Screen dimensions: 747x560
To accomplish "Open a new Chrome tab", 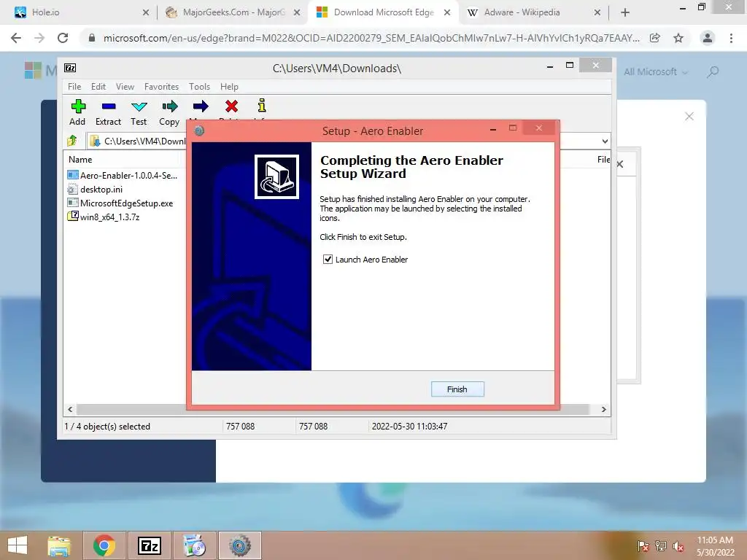I will click(x=625, y=13).
